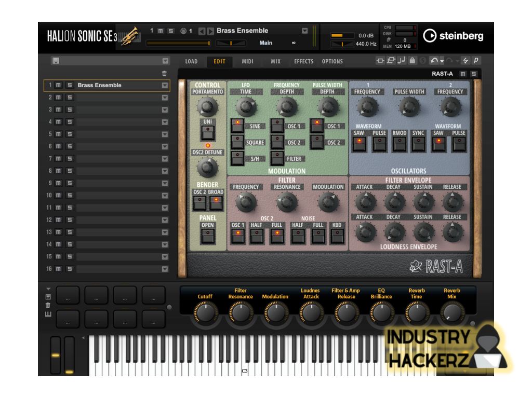Click the first trigger pad in top row
Viewport: 532px width, 398px height.
tap(68, 295)
